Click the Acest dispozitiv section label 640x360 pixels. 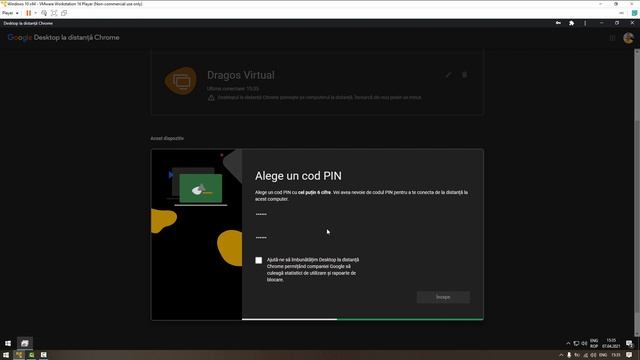(x=167, y=138)
